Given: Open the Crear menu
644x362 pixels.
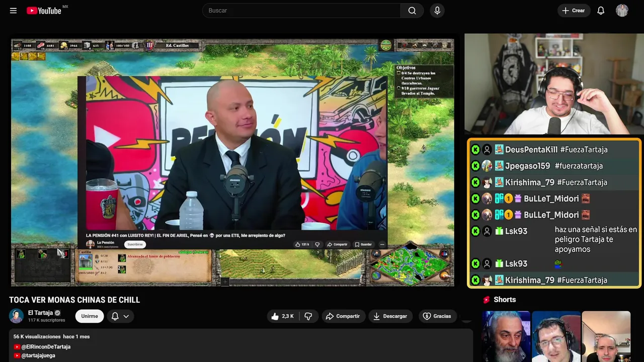Looking at the screenshot, I should [x=573, y=11].
